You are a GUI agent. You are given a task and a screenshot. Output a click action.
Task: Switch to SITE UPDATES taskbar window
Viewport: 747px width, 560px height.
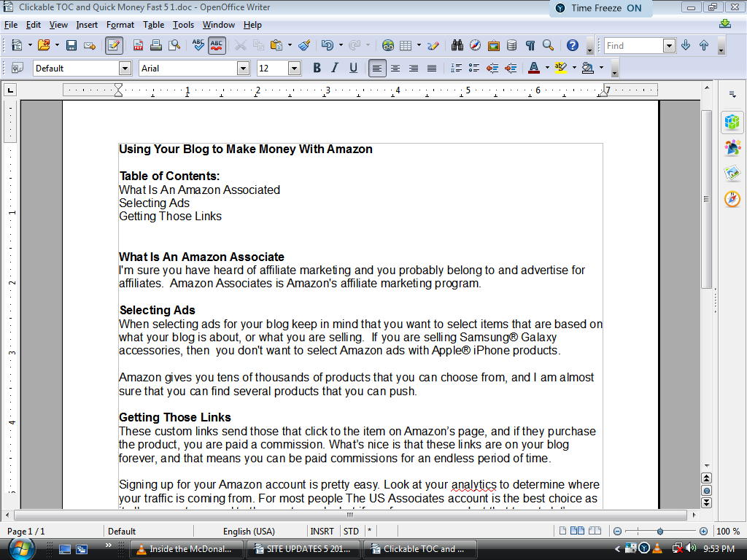pos(303,549)
